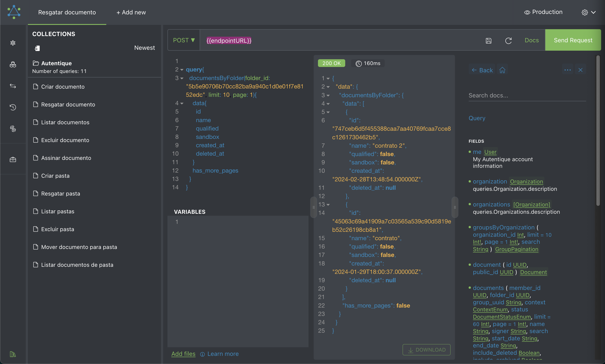Open the Newest sort dropdown
The image size is (605, 364).
click(x=144, y=48)
